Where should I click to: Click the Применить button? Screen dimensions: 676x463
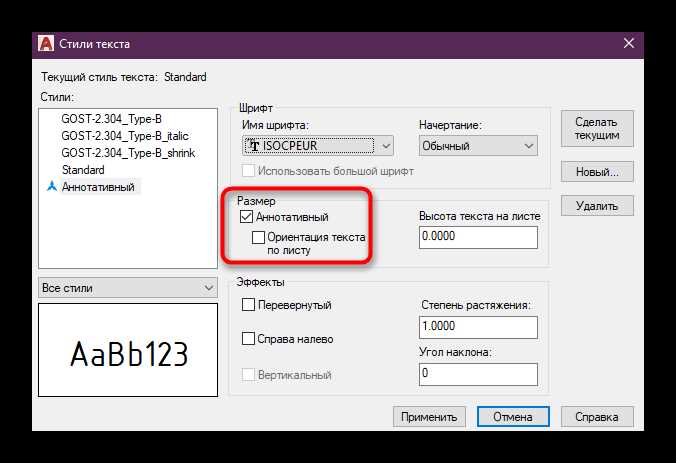[429, 416]
